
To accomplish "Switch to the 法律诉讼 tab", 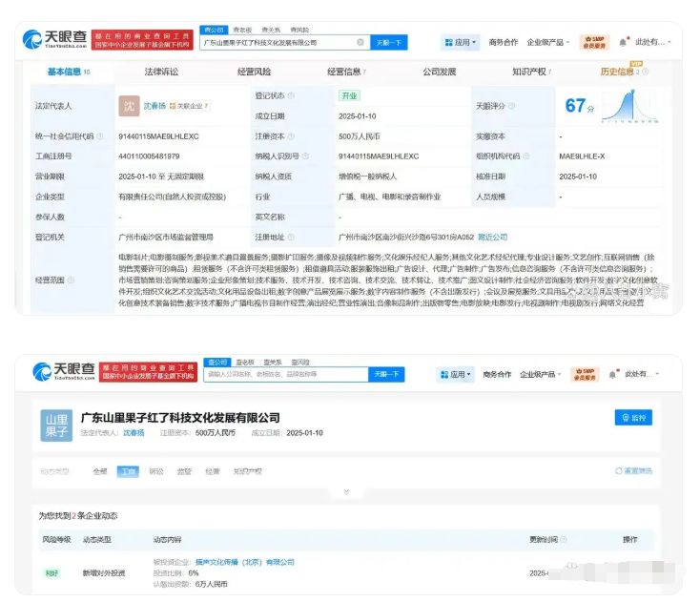I will 161,72.
